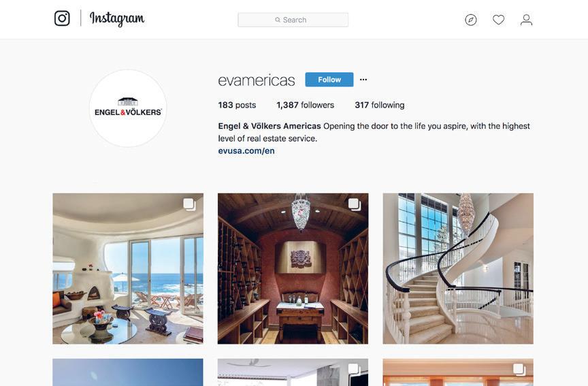Open the Explore compass icon
The image size is (588, 386).
[x=471, y=20]
